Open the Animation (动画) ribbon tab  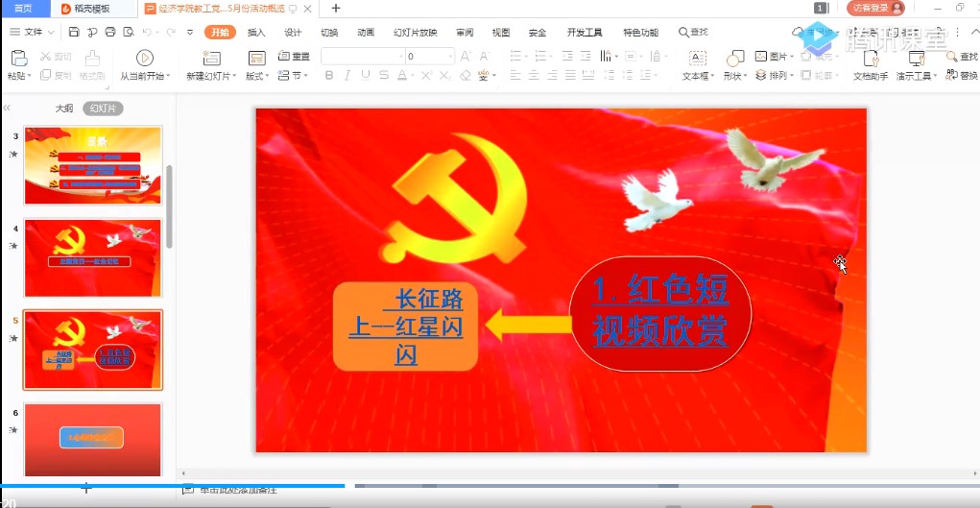pyautogui.click(x=366, y=32)
